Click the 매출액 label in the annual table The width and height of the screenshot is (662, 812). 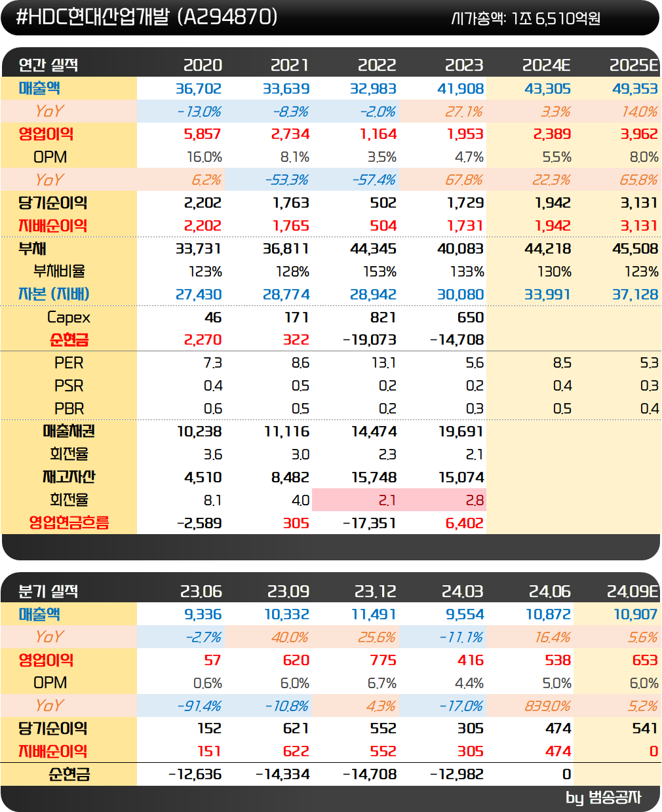tap(39, 88)
